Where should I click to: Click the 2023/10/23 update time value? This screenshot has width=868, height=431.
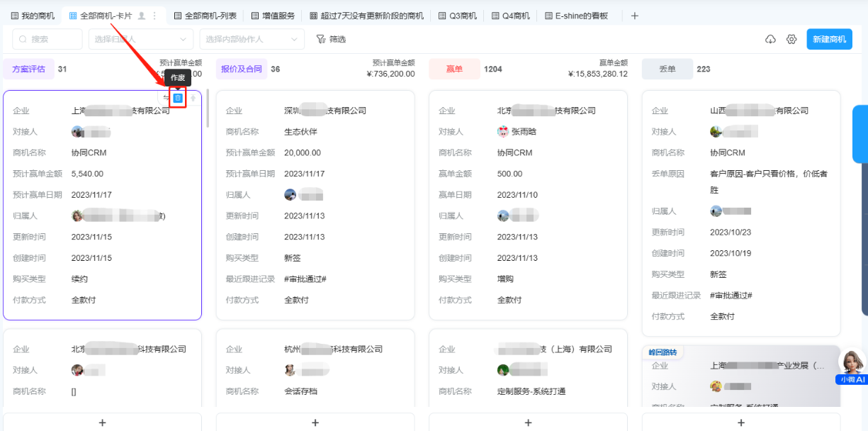pos(731,232)
